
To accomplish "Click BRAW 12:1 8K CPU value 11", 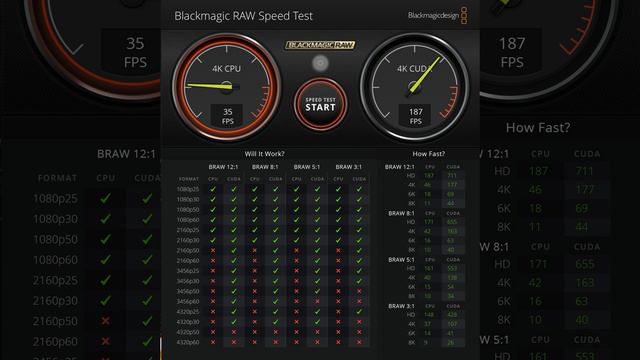I will (x=427, y=203).
